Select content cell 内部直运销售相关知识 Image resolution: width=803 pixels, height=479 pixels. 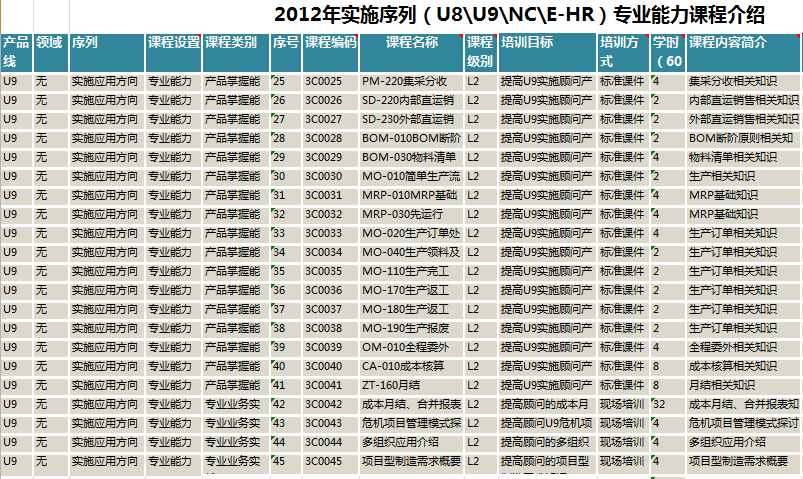tap(744, 100)
